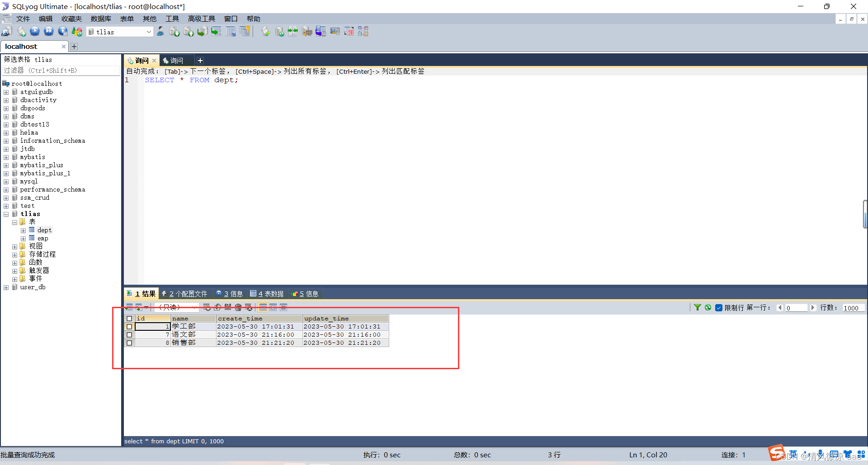Check the row checkbox for 销售部

[129, 343]
